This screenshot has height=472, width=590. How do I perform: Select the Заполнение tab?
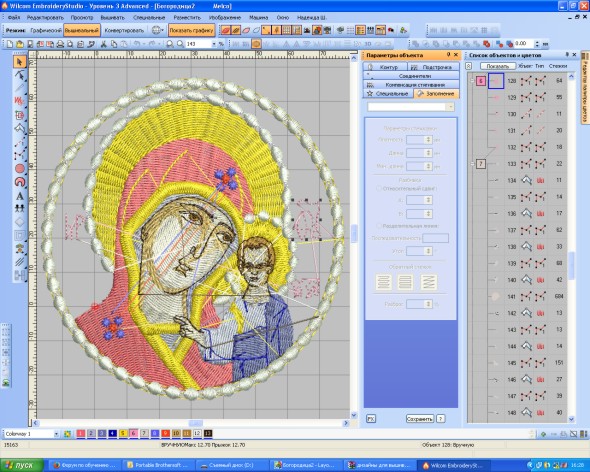436,94
